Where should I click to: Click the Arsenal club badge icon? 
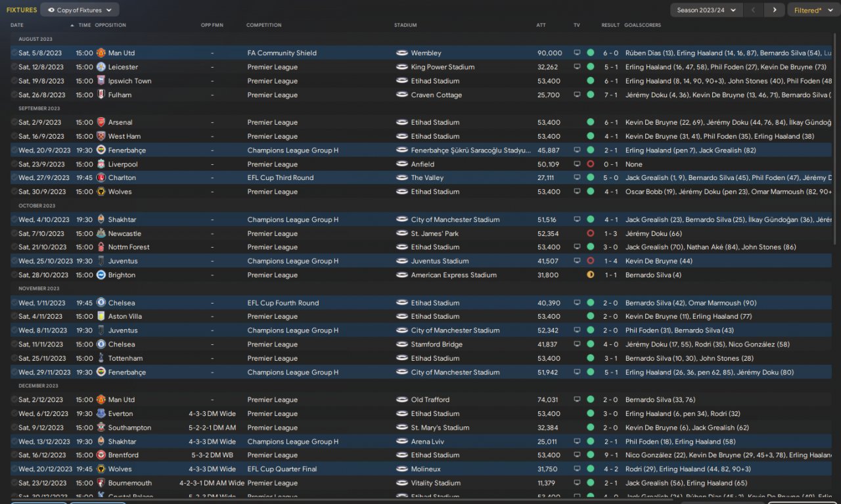pyautogui.click(x=101, y=122)
